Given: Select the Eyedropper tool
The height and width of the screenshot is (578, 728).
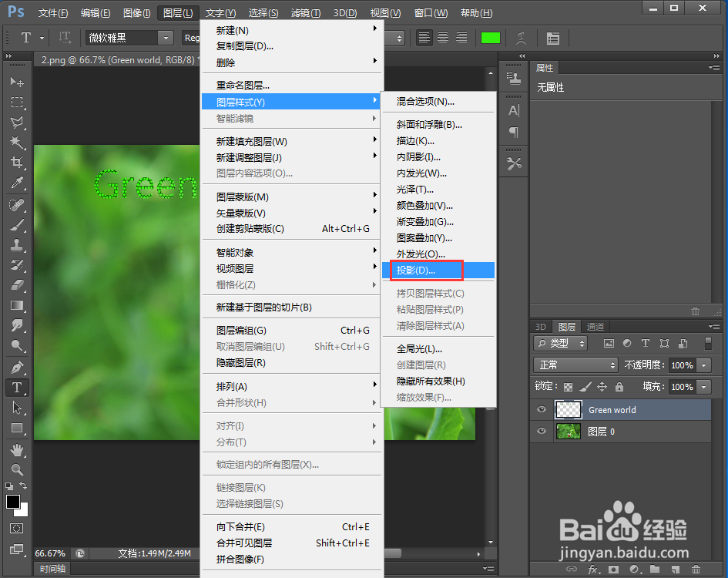Looking at the screenshot, I should pyautogui.click(x=17, y=183).
